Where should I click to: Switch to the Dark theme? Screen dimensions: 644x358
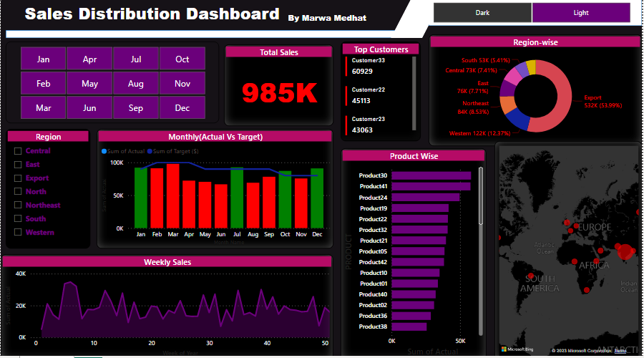(483, 13)
